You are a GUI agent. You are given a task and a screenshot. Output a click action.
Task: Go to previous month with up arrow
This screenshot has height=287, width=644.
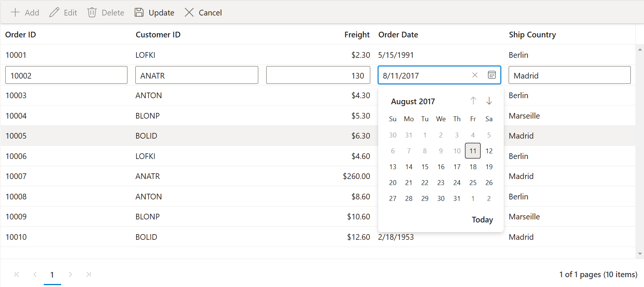(473, 101)
